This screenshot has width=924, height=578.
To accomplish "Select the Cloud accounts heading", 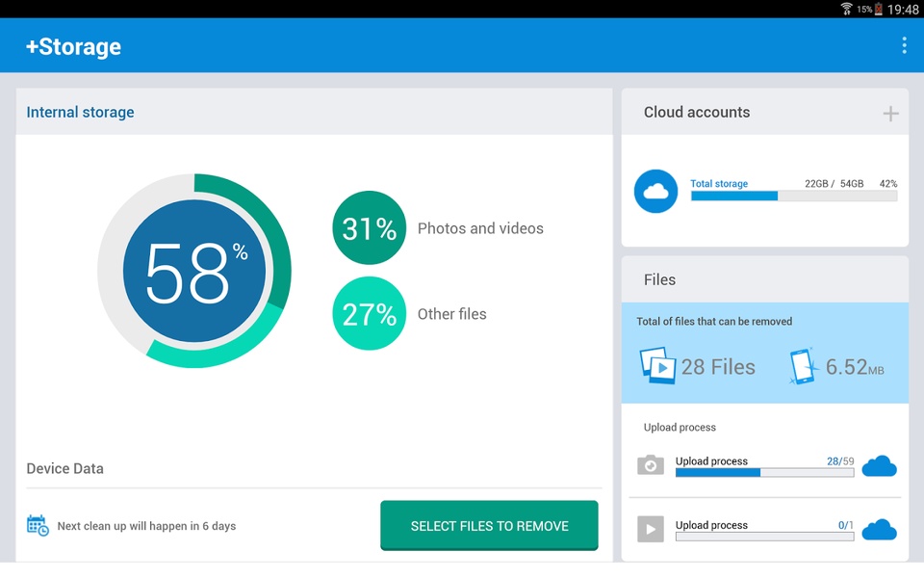I will 697,112.
